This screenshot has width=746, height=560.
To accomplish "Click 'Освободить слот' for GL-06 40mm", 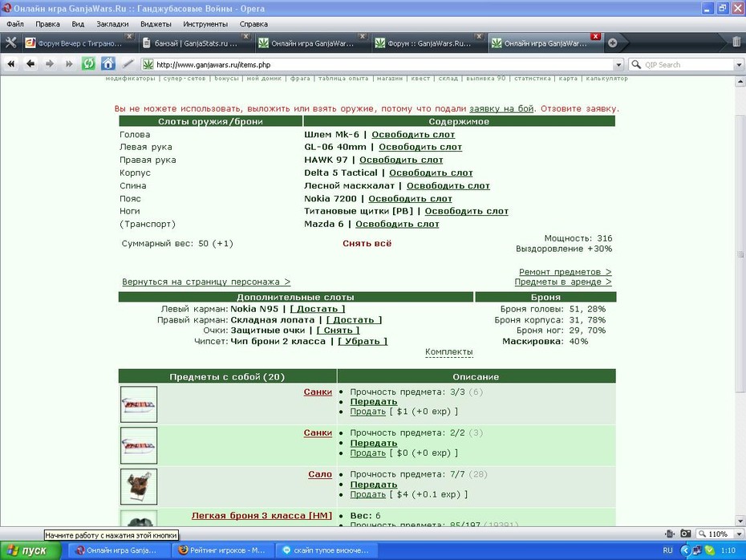I will coord(420,147).
